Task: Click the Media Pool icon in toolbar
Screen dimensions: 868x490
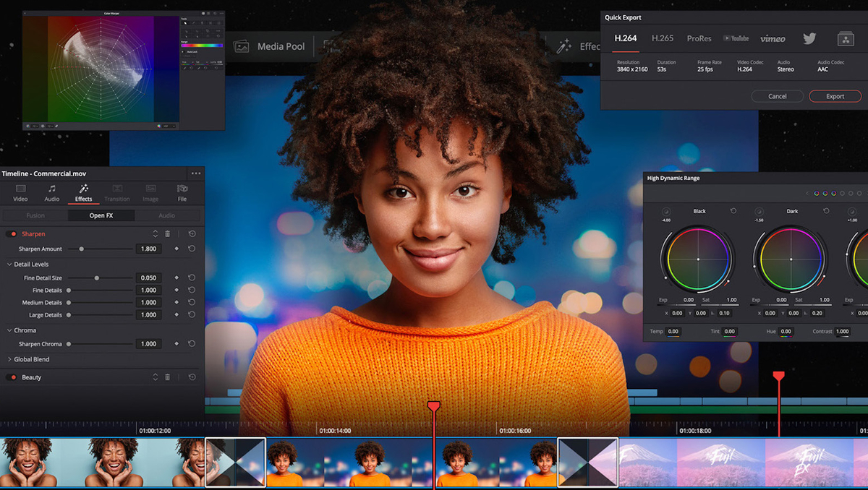Action: pyautogui.click(x=242, y=46)
